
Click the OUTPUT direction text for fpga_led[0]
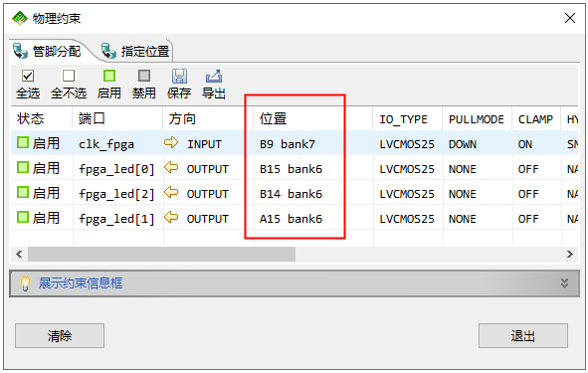click(x=207, y=169)
